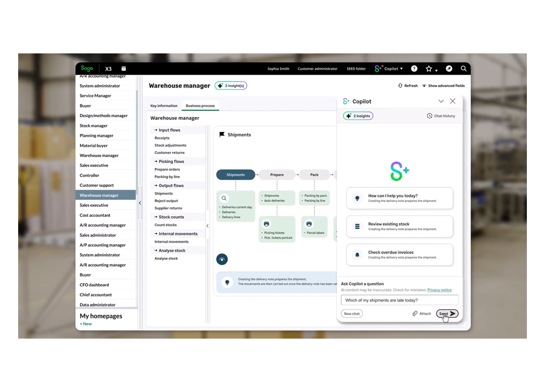Collapse the Copilot panel with the chevron

[441, 101]
